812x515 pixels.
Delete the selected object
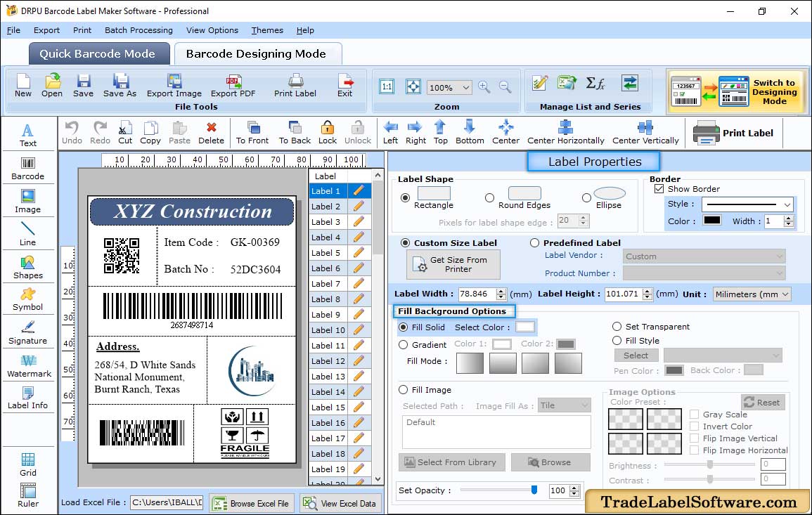click(212, 133)
